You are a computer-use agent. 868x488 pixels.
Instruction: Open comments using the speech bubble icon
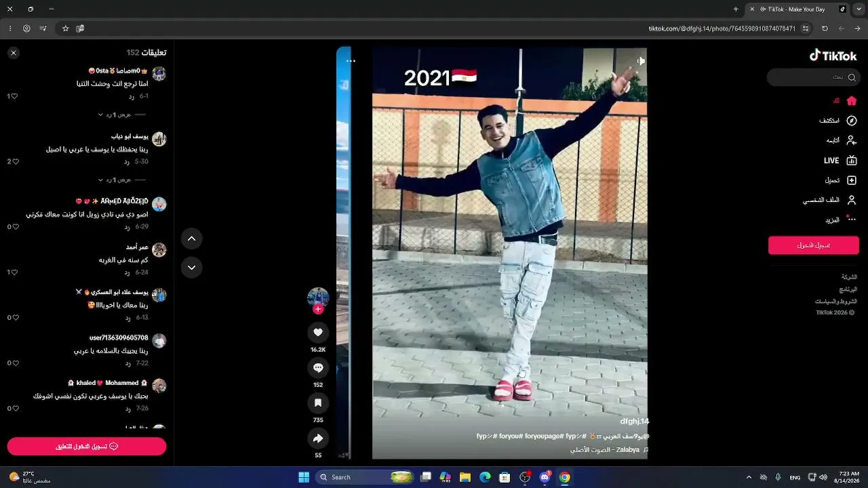coord(318,367)
